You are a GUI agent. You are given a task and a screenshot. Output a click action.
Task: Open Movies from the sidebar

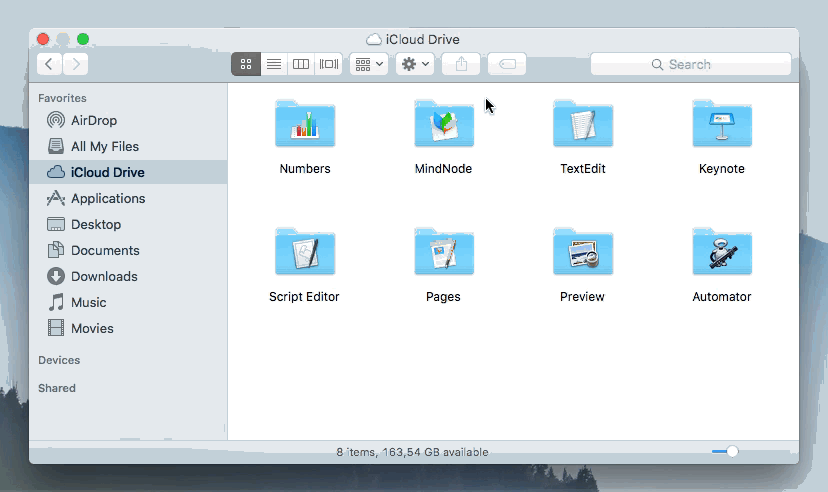pyautogui.click(x=128, y=328)
